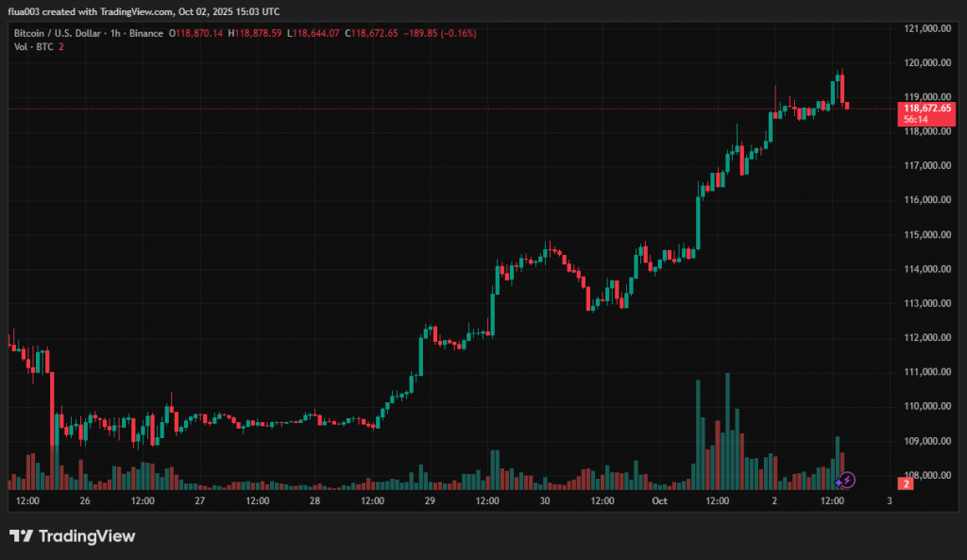Screen dimensions: 967x560
Task: Click the Oct label on time axis
Action: point(658,501)
